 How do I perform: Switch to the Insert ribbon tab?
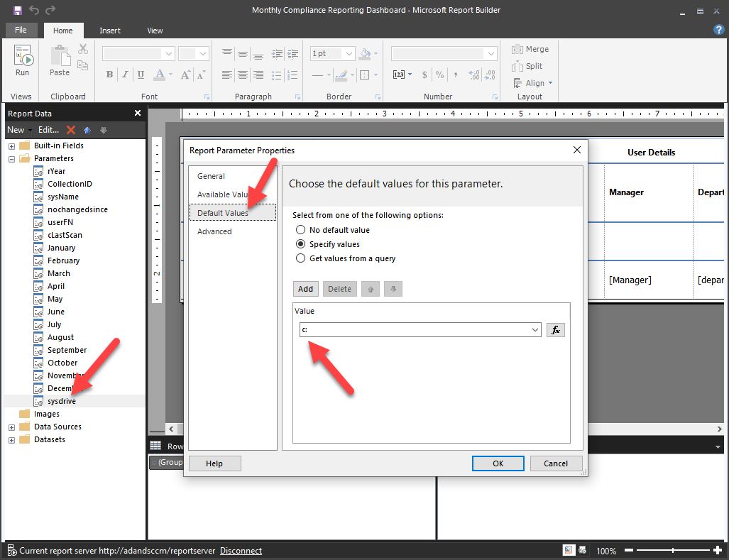click(110, 31)
